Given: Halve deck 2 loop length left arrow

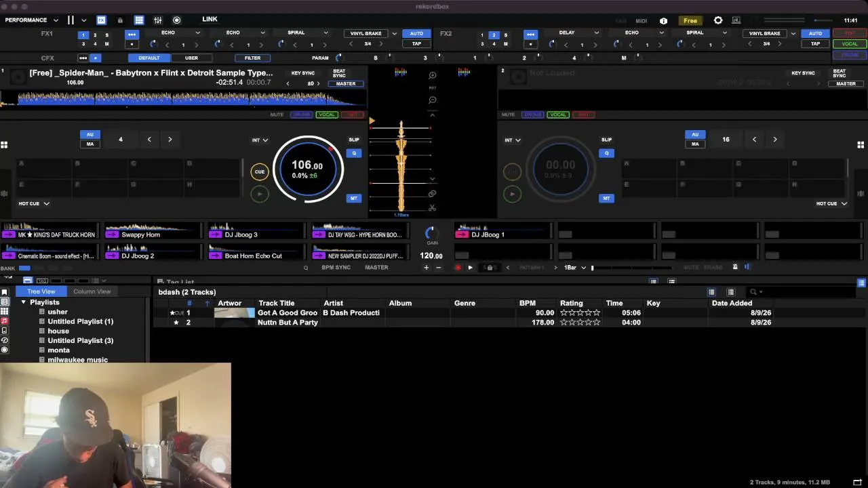Looking at the screenshot, I should click(x=754, y=140).
